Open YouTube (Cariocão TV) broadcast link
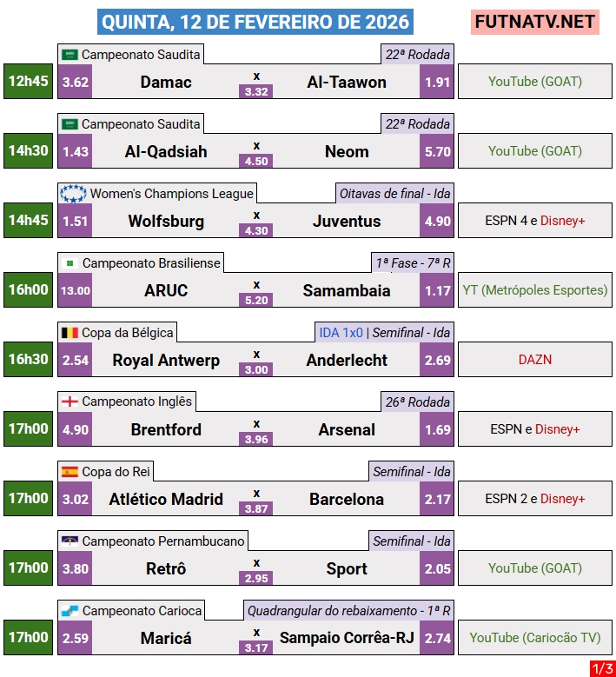 point(534,638)
